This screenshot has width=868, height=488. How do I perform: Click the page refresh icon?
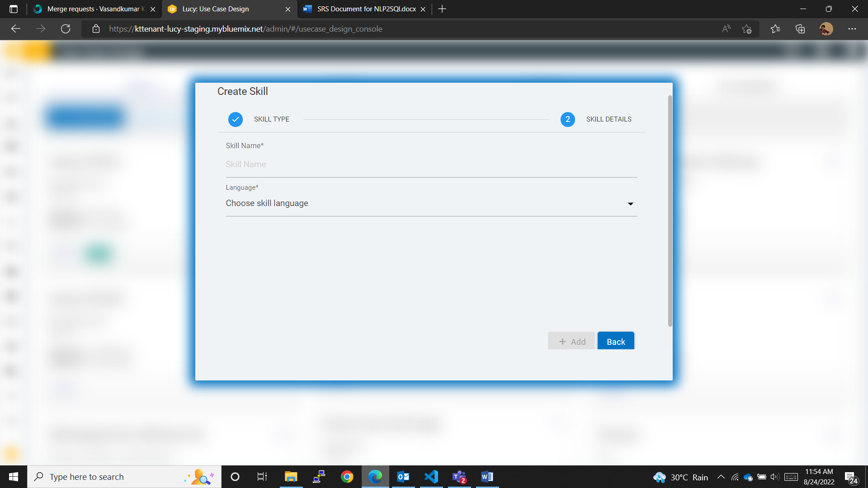pyautogui.click(x=66, y=29)
